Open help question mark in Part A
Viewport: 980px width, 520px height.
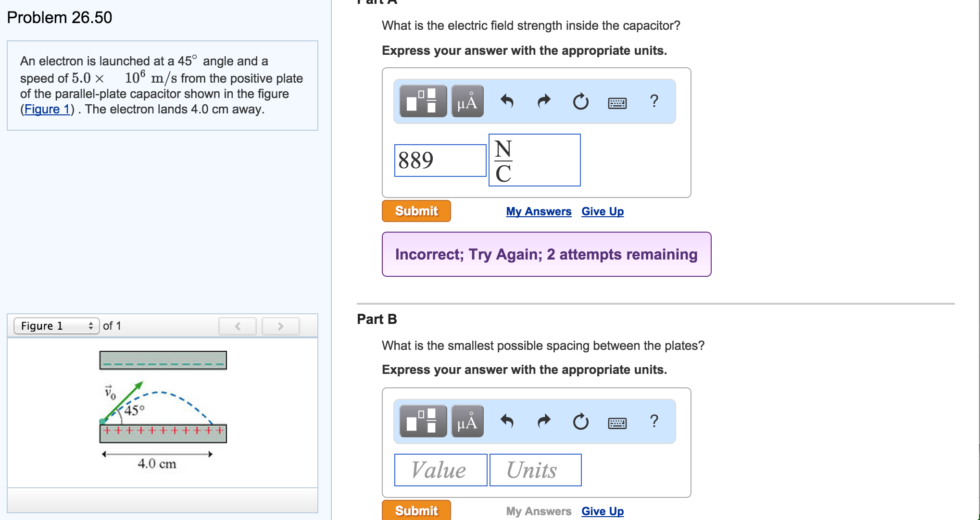pyautogui.click(x=654, y=101)
